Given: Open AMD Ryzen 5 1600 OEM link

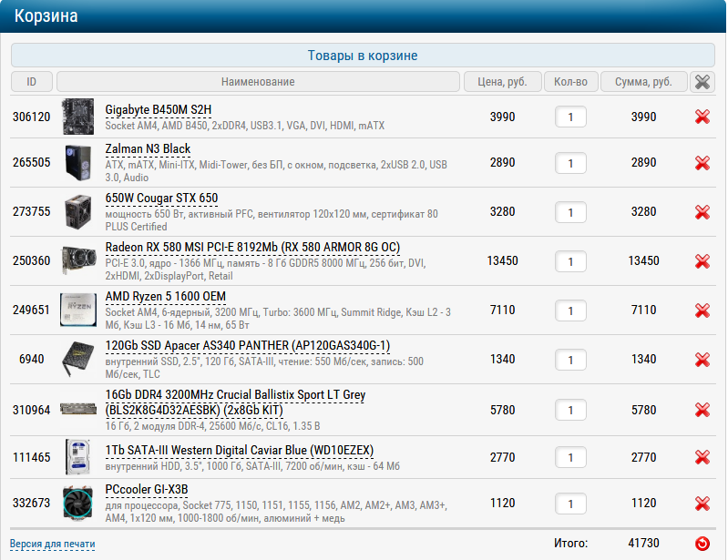Looking at the screenshot, I should [x=165, y=297].
